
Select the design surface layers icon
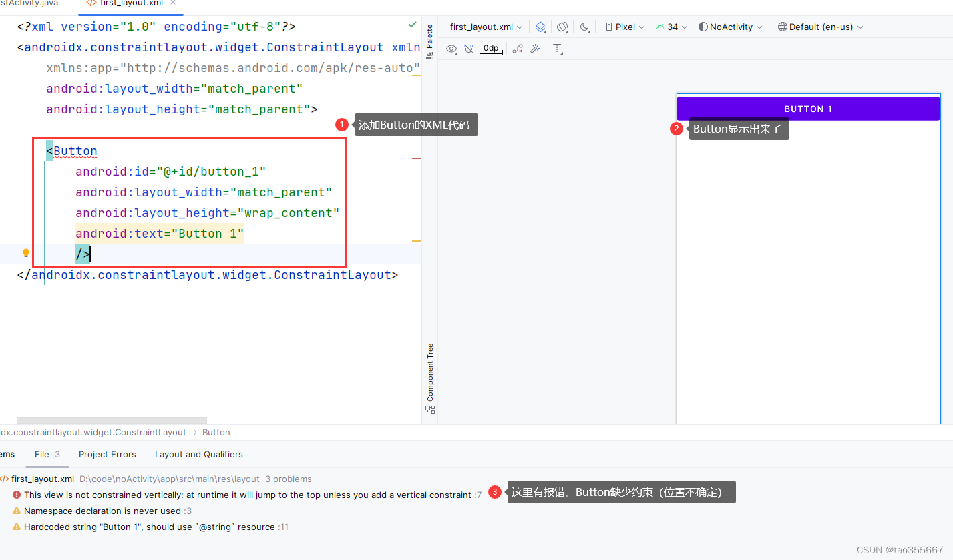click(x=541, y=27)
